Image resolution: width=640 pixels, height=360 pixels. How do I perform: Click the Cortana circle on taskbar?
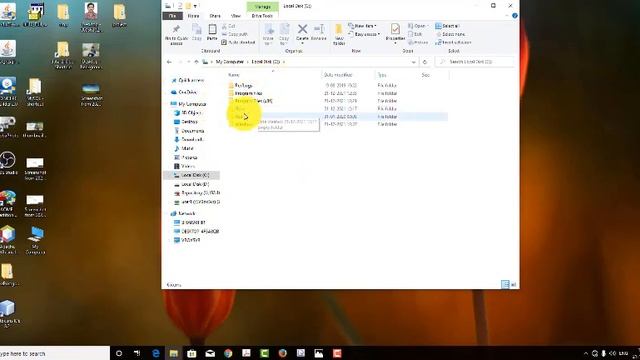(x=119, y=353)
